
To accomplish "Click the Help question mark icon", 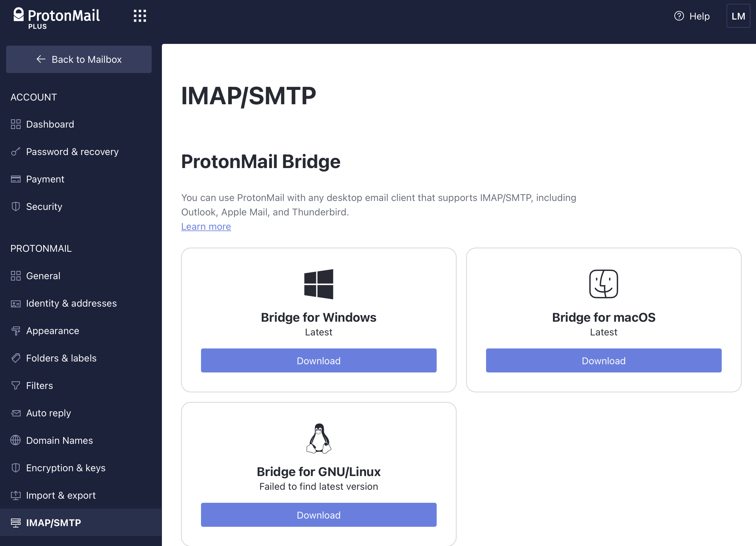I will click(679, 16).
